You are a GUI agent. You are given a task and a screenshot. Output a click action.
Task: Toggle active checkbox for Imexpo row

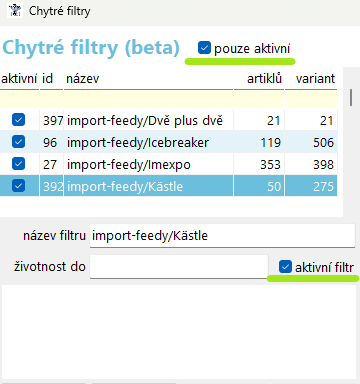tap(18, 164)
